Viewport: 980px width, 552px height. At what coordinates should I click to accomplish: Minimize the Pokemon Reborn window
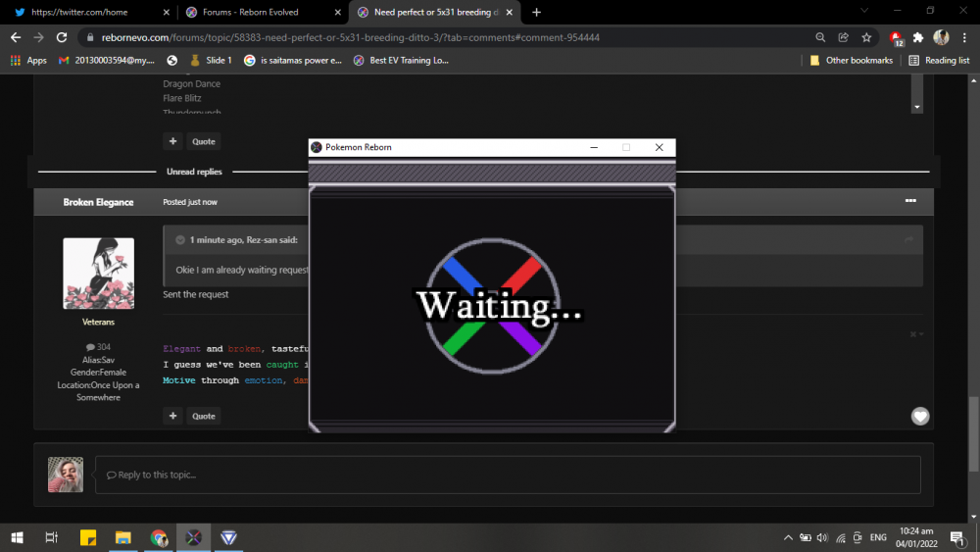tap(594, 147)
